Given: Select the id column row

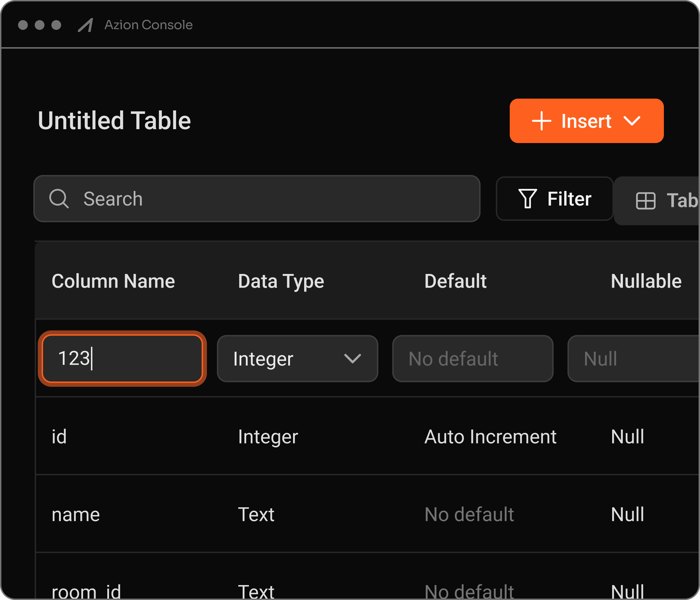Looking at the screenshot, I should [59, 436].
